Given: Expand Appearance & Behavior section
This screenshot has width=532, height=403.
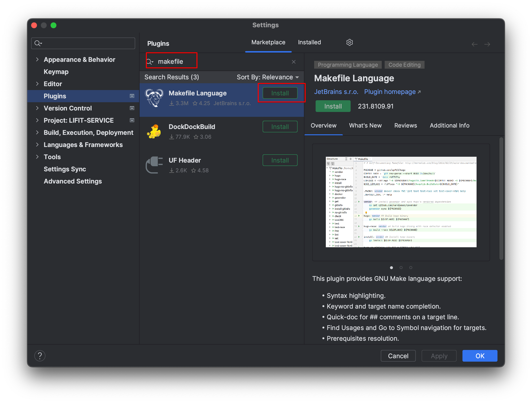Looking at the screenshot, I should pyautogui.click(x=37, y=59).
